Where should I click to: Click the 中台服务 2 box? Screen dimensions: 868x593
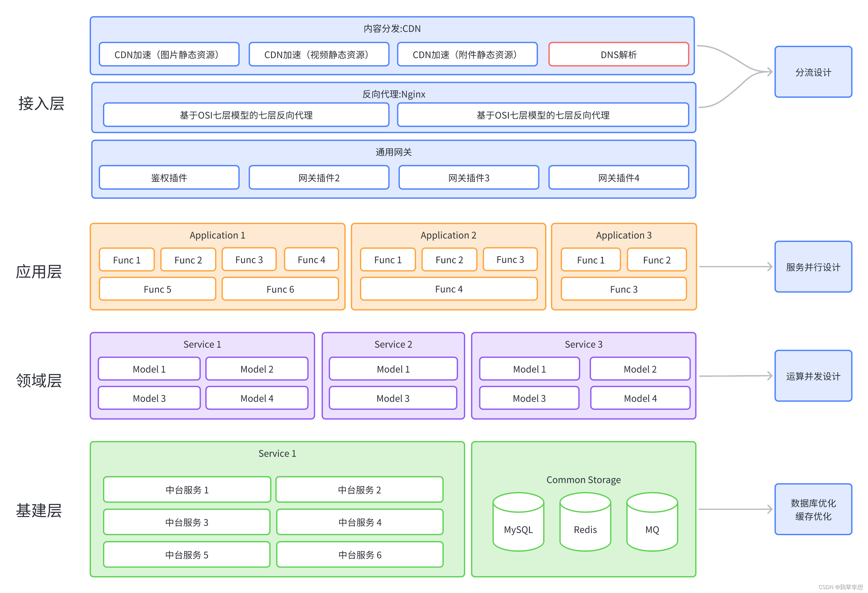(x=359, y=489)
